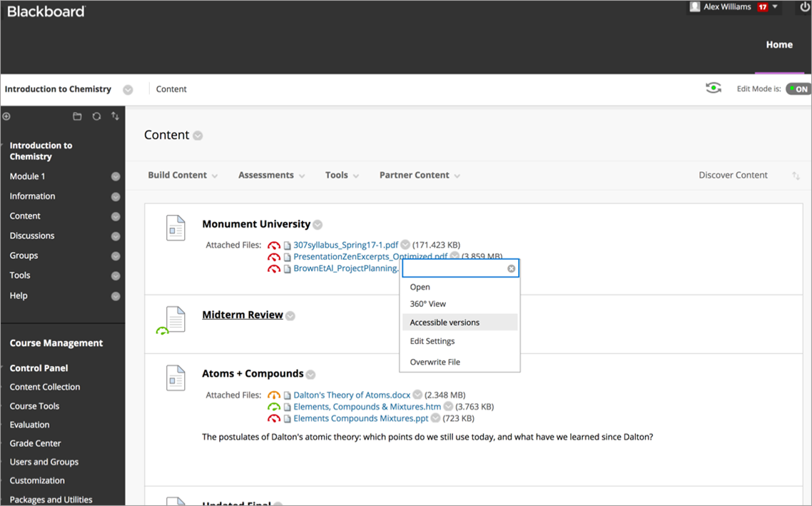Go to Grade Center in Course Management
Screen dimensions: 812x506
tap(34, 442)
